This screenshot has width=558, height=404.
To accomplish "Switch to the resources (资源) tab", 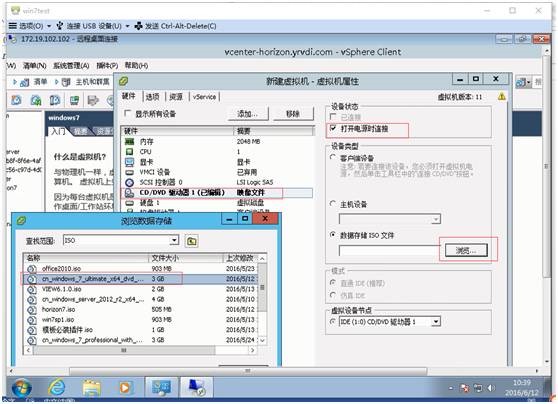I will click(x=176, y=96).
